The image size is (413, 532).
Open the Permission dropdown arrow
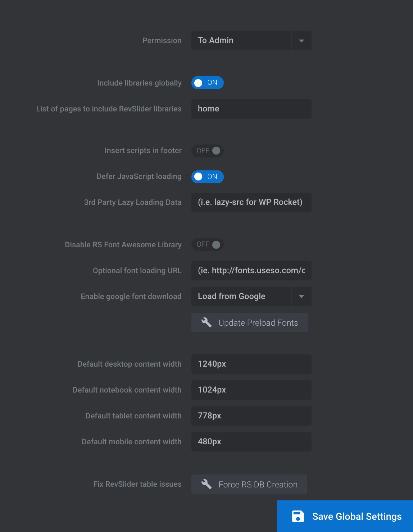pos(301,41)
